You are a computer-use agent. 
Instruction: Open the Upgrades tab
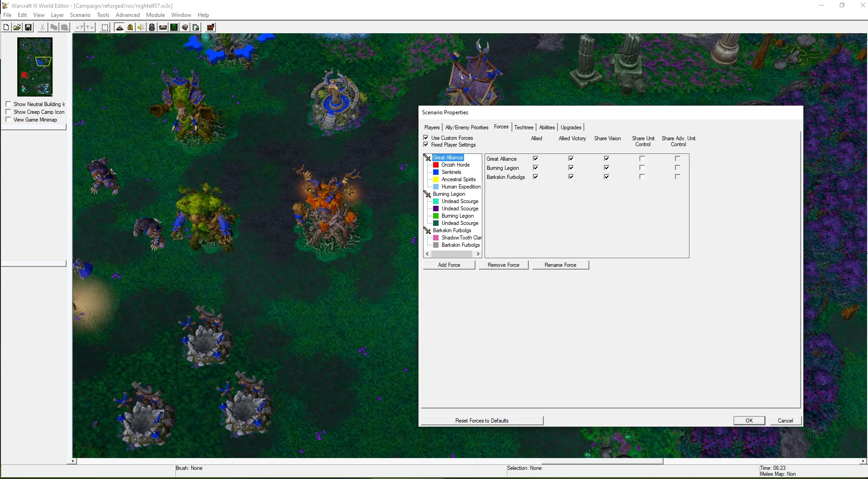[571, 127]
